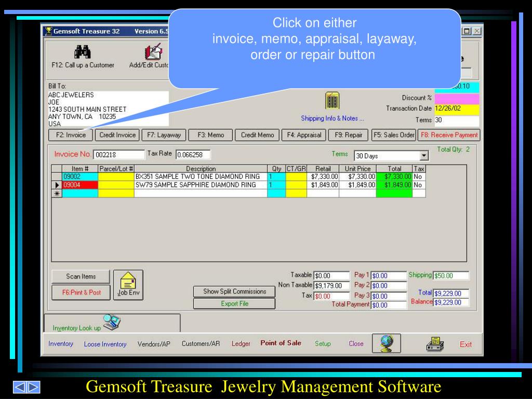Select item number 09004 cell
This screenshot has height=399, width=532.
tap(80, 185)
